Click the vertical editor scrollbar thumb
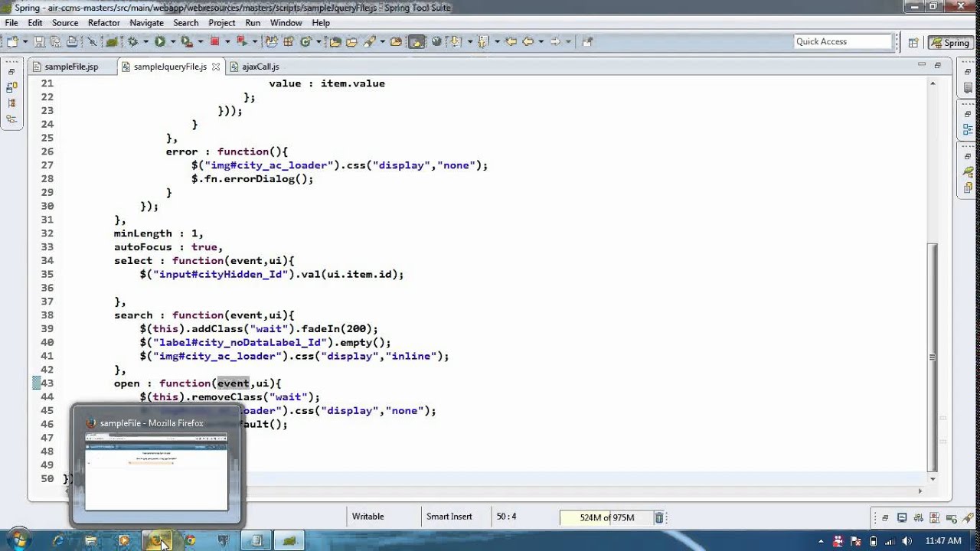 pyautogui.click(x=932, y=357)
